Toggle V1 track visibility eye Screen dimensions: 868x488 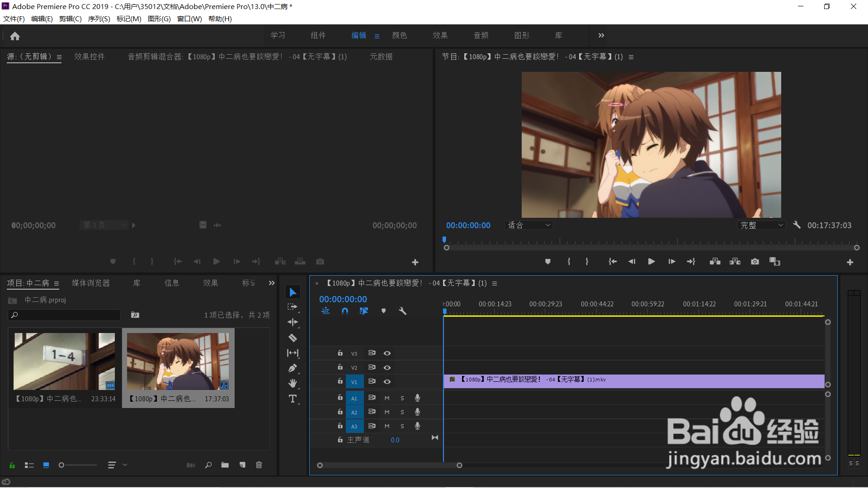(387, 382)
